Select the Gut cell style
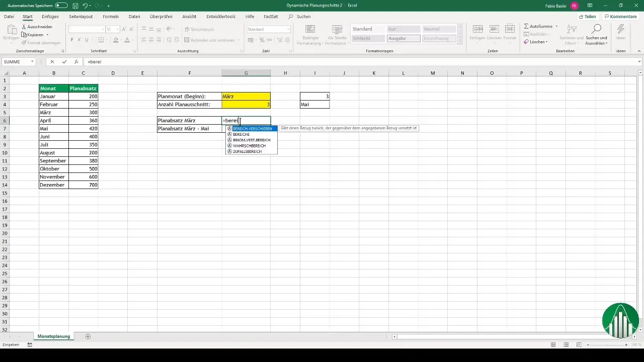The image size is (644, 362). coord(404,29)
